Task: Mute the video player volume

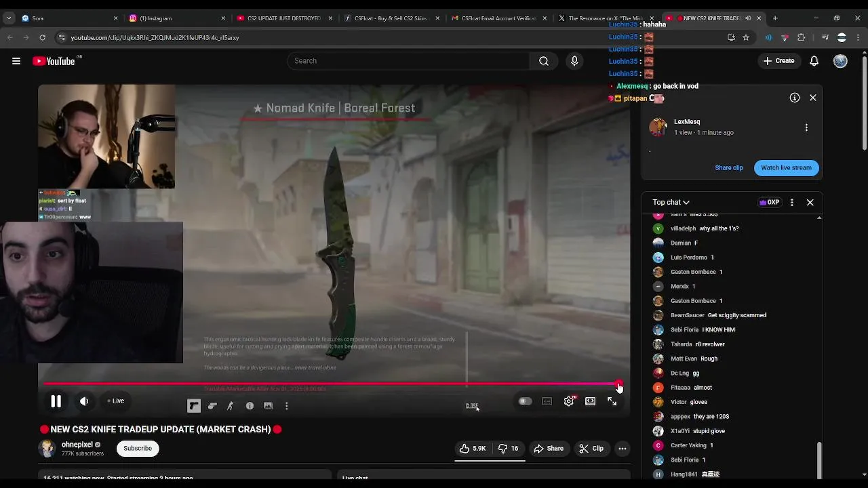Action: 84,401
